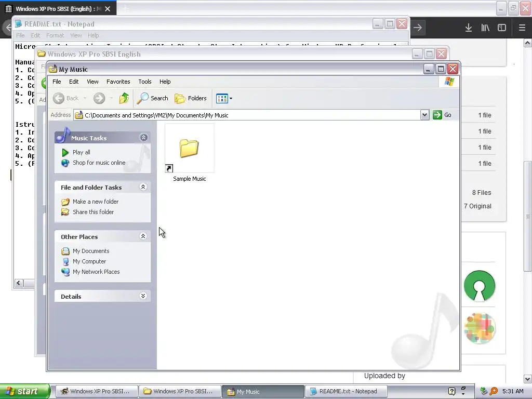Click the magnifier icon in system tray
Viewport: 532px width, 399px height.
tap(494, 391)
